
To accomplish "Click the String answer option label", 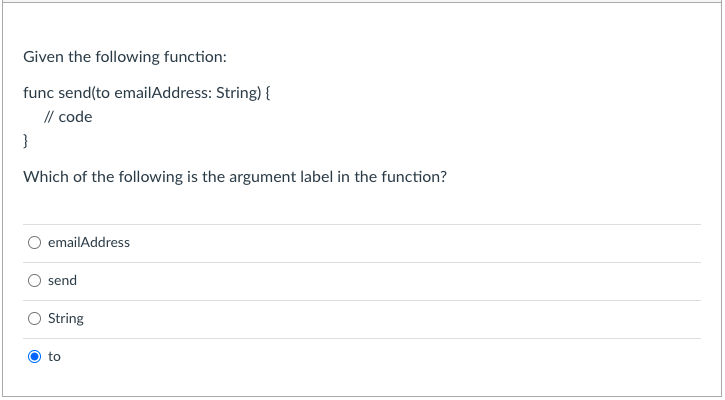I will click(x=66, y=318).
